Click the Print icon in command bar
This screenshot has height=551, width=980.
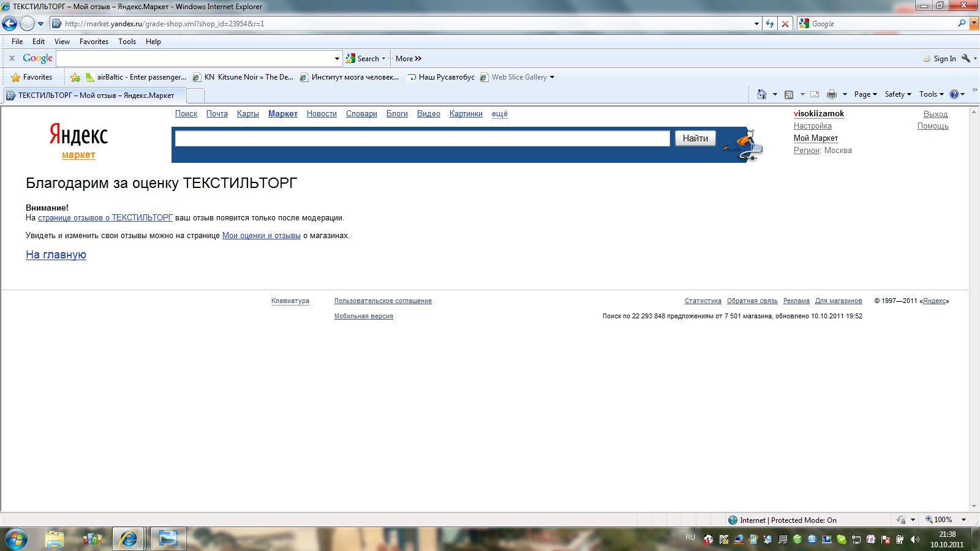[831, 94]
